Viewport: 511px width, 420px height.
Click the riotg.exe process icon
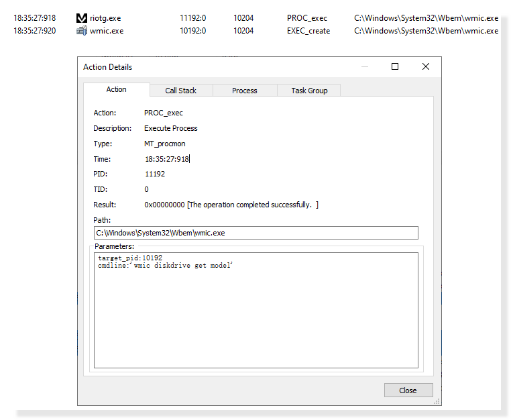click(82, 18)
